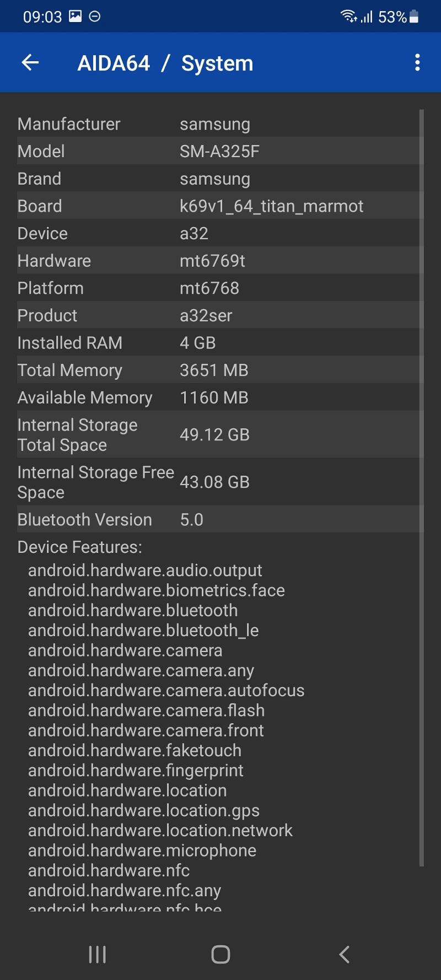This screenshot has width=441, height=980.
Task: Tap the back arrow in header
Action: coord(30,63)
